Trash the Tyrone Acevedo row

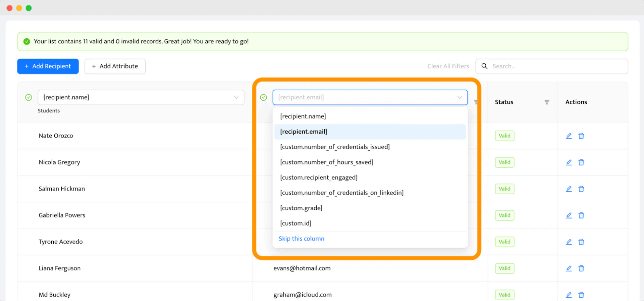581,242
